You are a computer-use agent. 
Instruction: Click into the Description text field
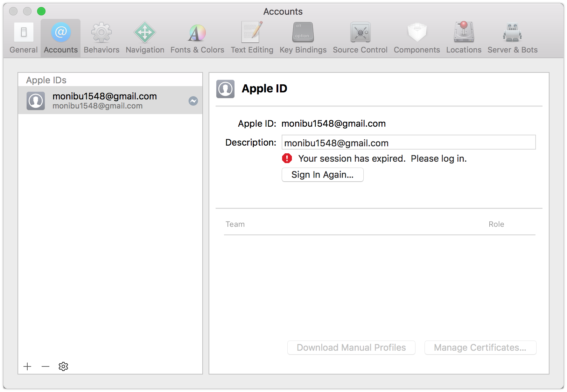pos(409,142)
